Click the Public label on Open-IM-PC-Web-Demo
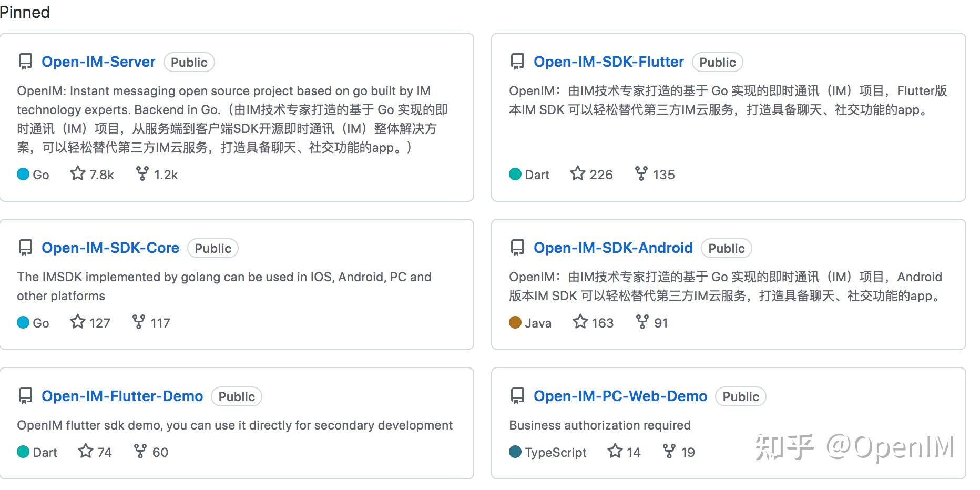 click(x=740, y=396)
